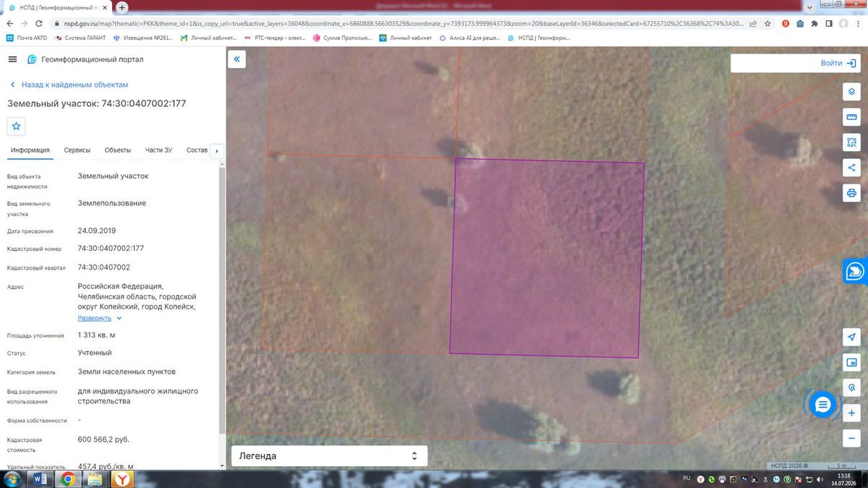Open the chat assistant bubble
The height and width of the screenshot is (488, 868).
tap(822, 405)
